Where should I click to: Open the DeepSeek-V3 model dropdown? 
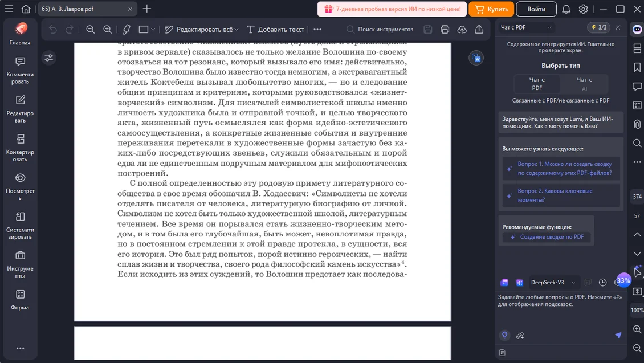tap(552, 282)
